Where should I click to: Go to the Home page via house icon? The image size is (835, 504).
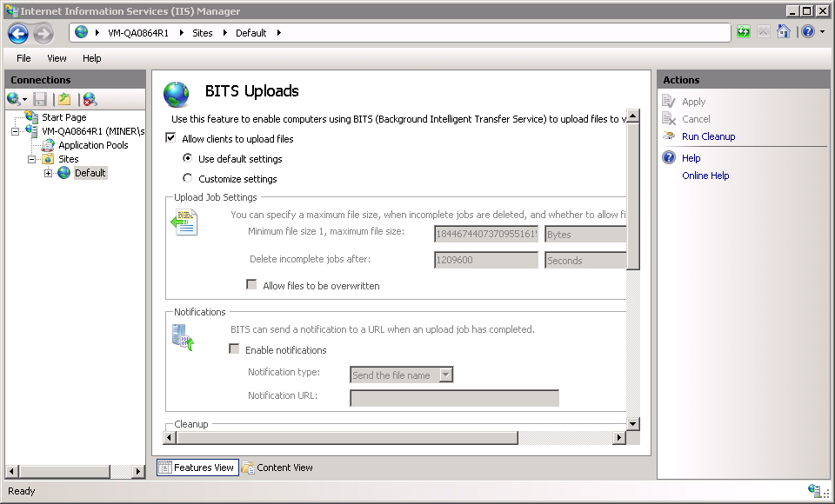coord(784,32)
